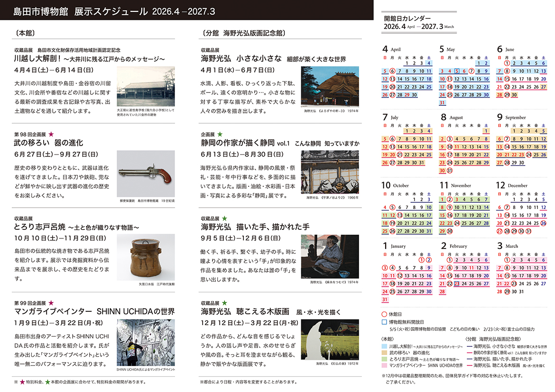This screenshot has width=555, height=392.
Task: Click the date range 4月4日(土)—6月14日(日)
Action: 54,70
